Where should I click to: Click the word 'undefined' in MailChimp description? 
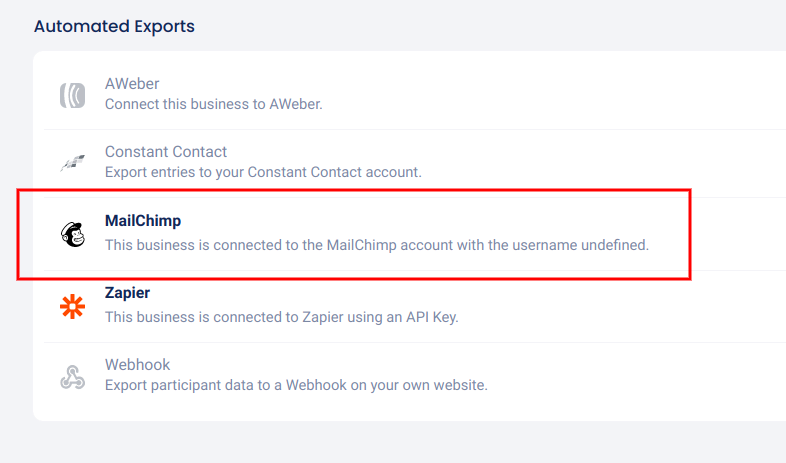click(x=616, y=243)
